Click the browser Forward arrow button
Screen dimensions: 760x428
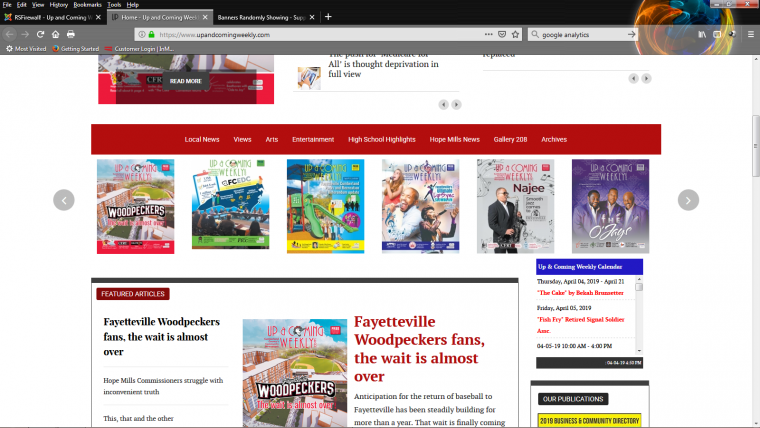click(25, 34)
